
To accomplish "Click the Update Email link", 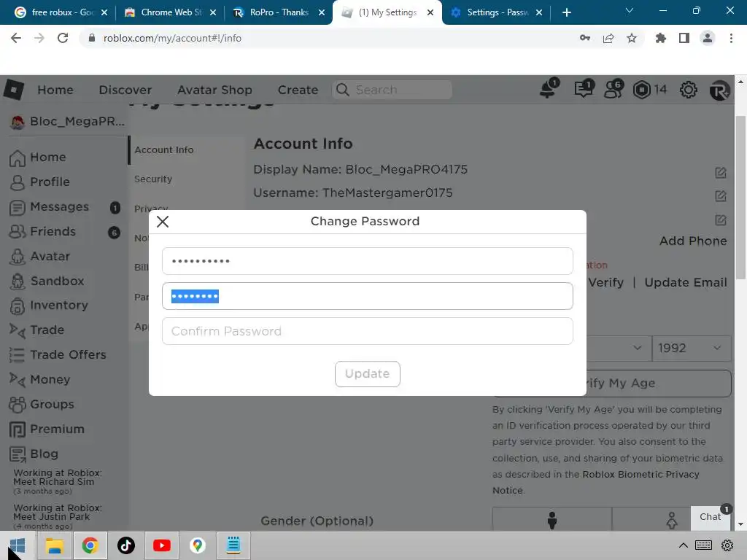I will pos(686,282).
